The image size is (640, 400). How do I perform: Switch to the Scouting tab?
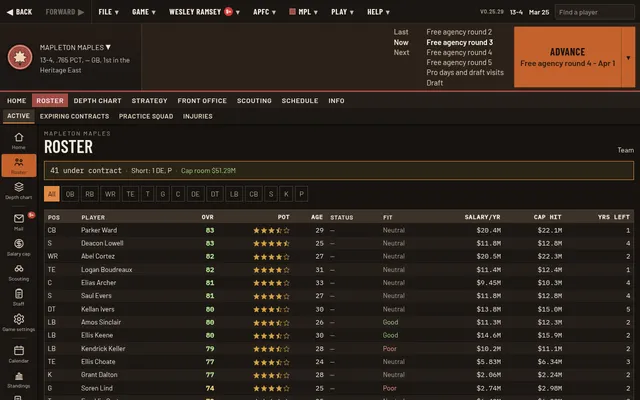coord(254,100)
